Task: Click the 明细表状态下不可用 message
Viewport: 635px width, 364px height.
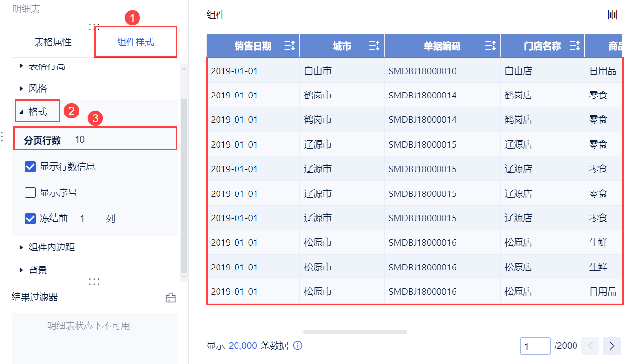Action: point(89,326)
